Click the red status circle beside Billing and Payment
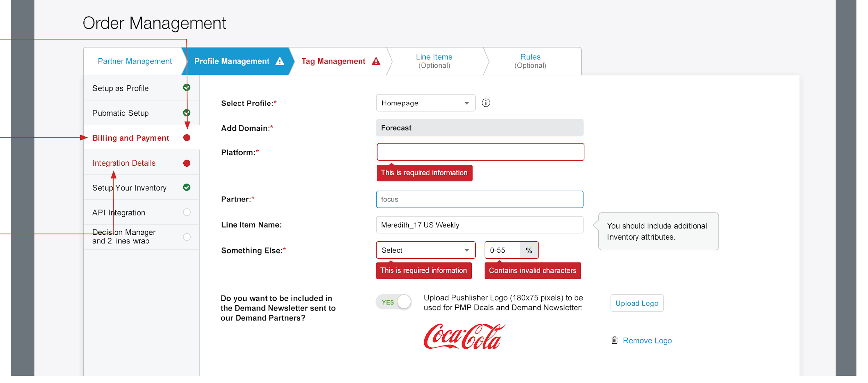 point(187,138)
